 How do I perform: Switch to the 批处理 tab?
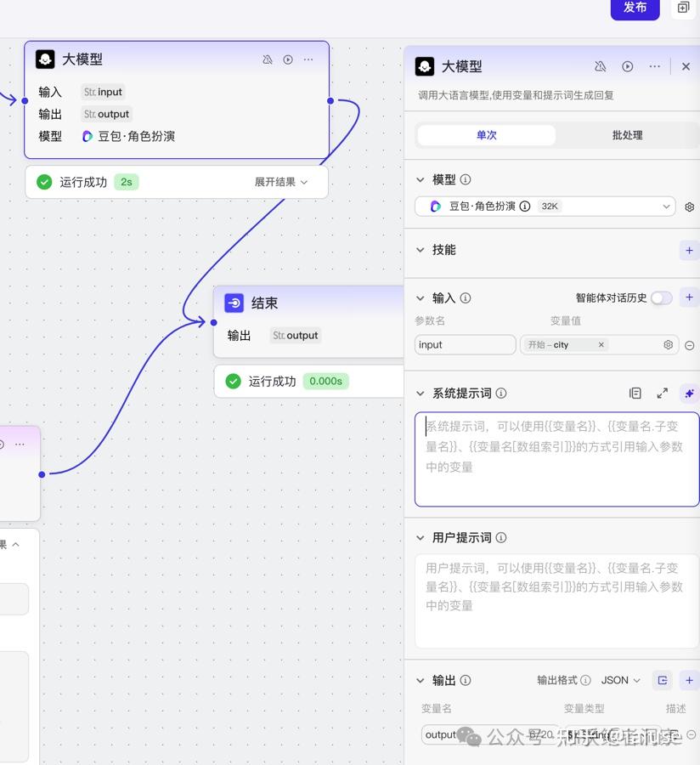pyautogui.click(x=625, y=134)
